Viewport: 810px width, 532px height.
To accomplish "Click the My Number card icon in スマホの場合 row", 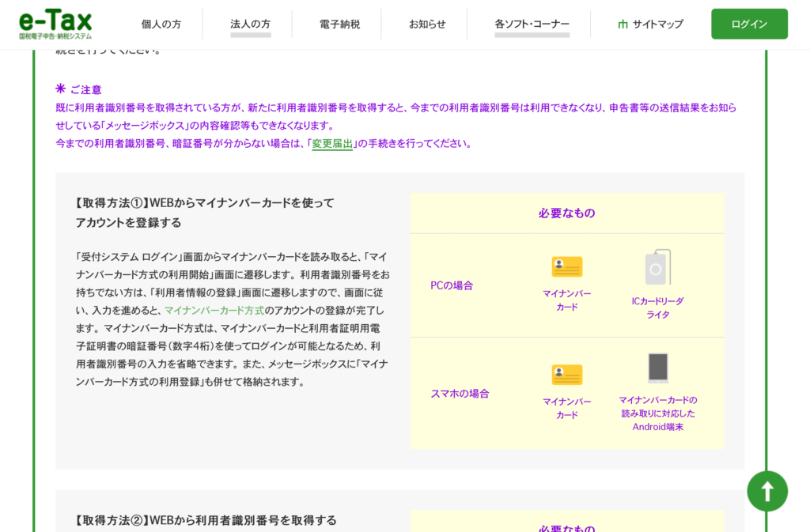I will (x=566, y=375).
